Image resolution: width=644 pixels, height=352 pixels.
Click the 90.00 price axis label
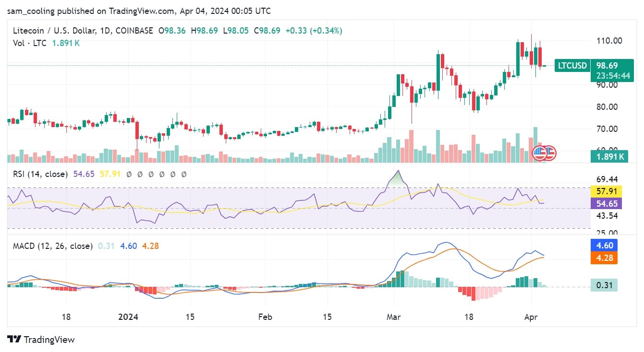click(x=607, y=85)
